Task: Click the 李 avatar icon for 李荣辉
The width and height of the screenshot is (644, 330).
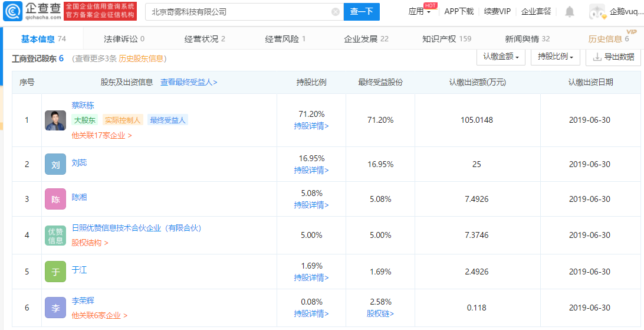Action: point(55,308)
